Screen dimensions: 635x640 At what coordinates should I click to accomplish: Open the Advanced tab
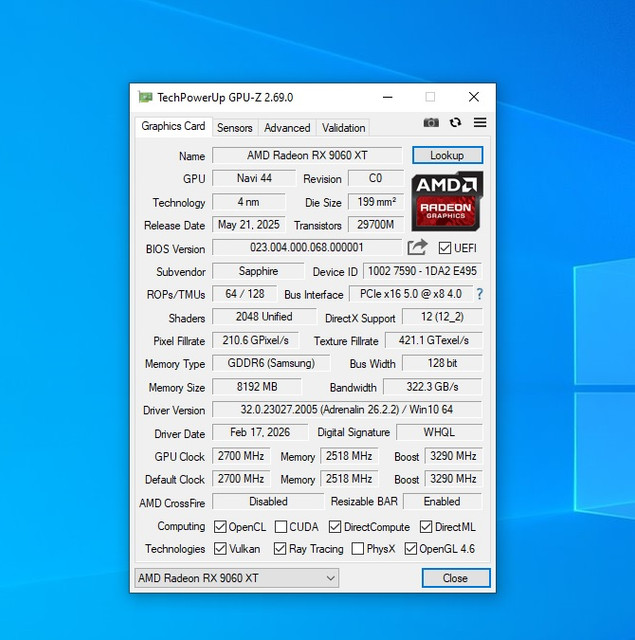coord(287,128)
